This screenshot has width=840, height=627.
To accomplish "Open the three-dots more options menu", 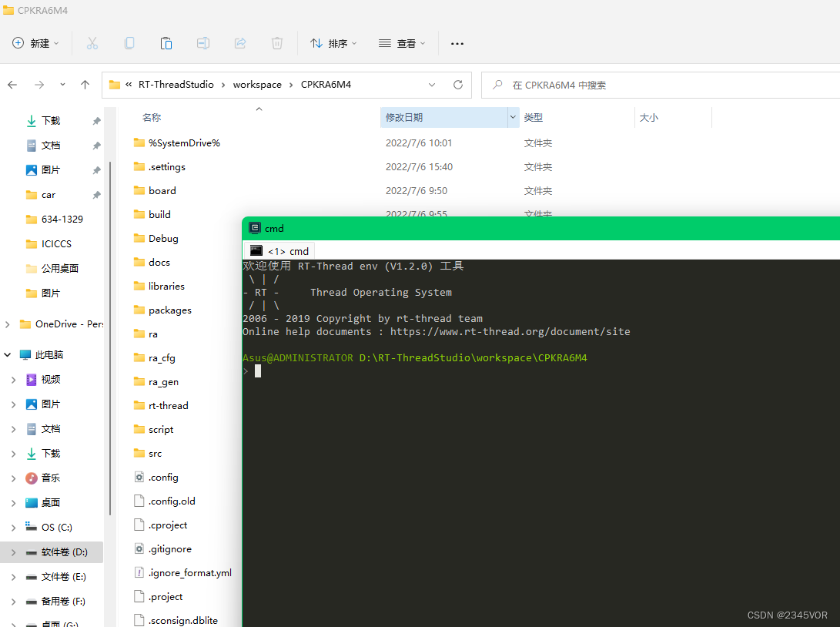I will (457, 43).
